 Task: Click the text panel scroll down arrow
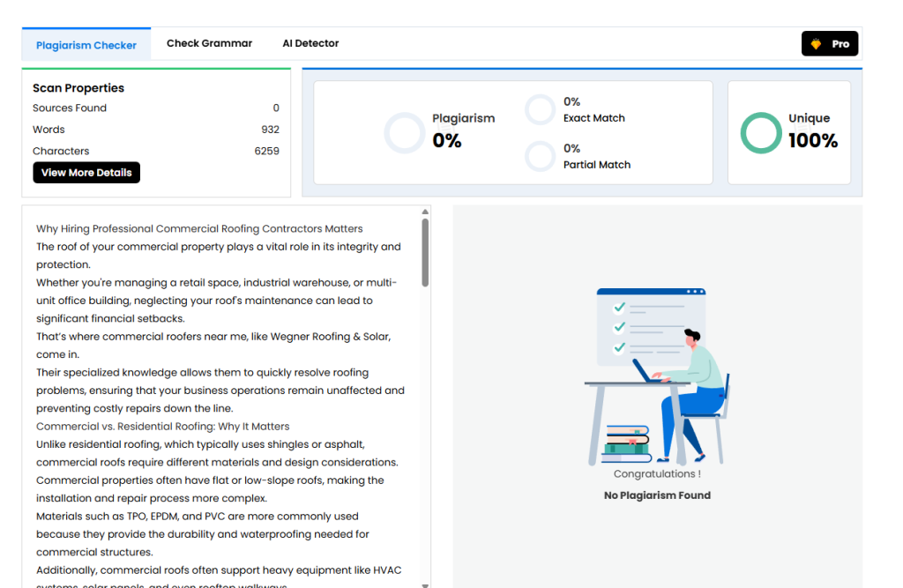pyautogui.click(x=426, y=584)
